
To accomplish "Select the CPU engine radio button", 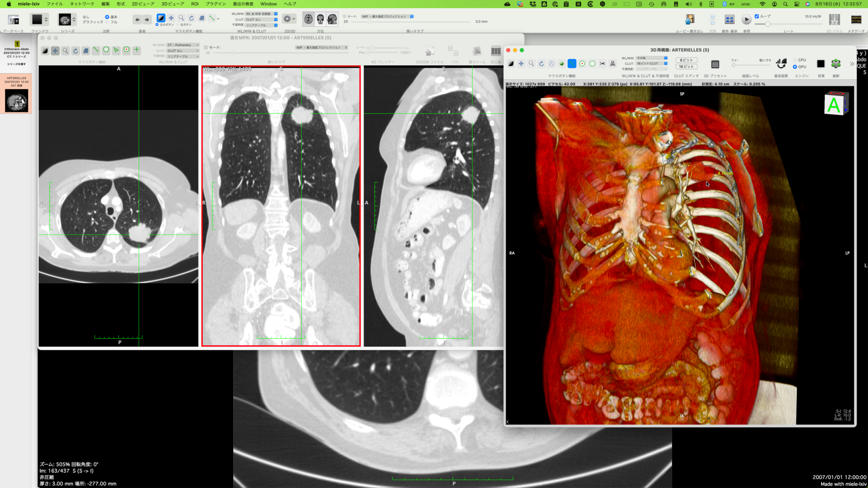I will pos(795,60).
